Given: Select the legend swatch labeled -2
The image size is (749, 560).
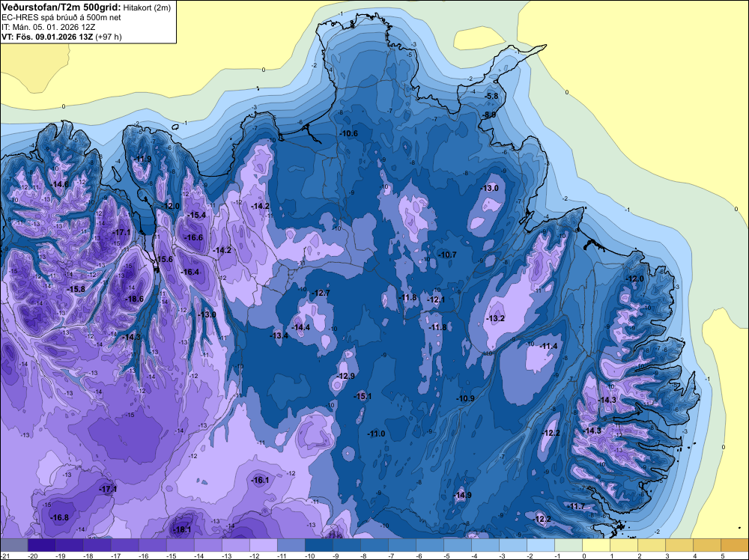Looking at the screenshot, I should coord(540,545).
